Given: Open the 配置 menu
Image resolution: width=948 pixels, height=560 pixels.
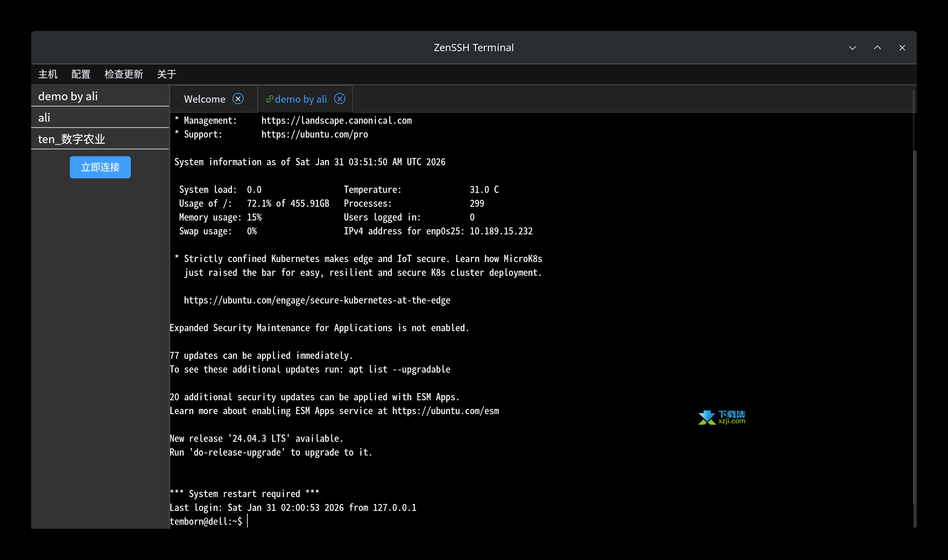Looking at the screenshot, I should point(81,74).
